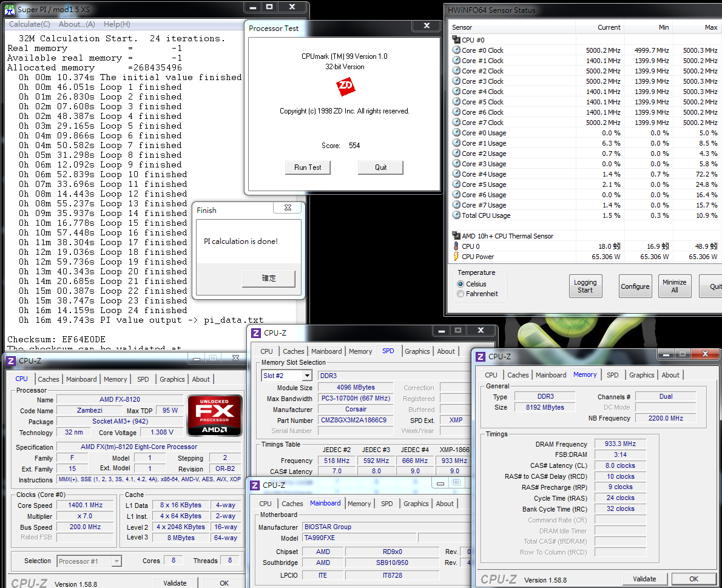The height and width of the screenshot is (588, 722).
Task: Click the CPU 0 thermometer icon
Action: [x=456, y=246]
